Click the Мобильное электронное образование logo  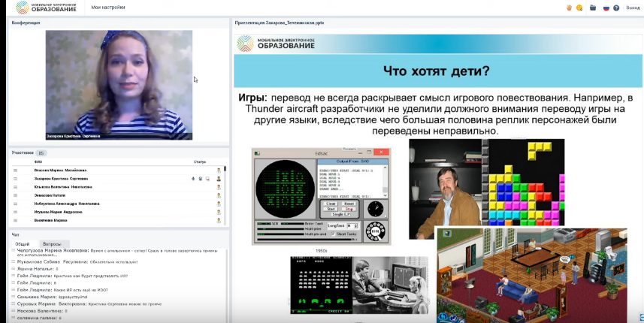pos(46,8)
